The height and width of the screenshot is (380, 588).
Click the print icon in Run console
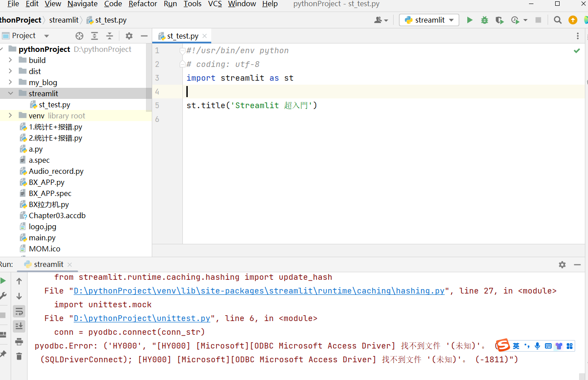tap(19, 341)
